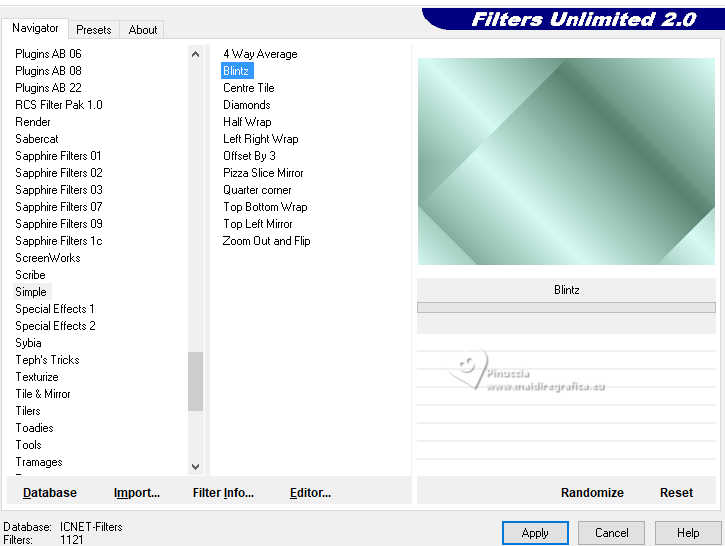The height and width of the screenshot is (546, 725).
Task: Select the Offset By 3 filter
Action: [249, 156]
